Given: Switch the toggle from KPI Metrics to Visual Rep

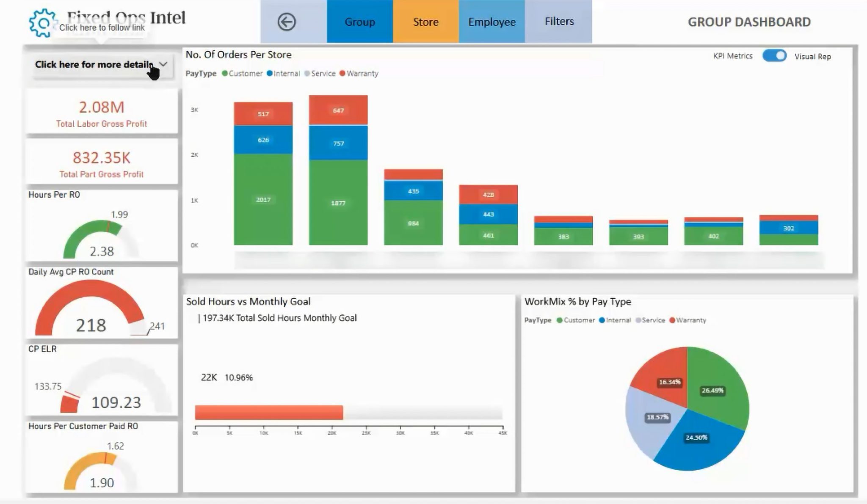Looking at the screenshot, I should tap(775, 55).
